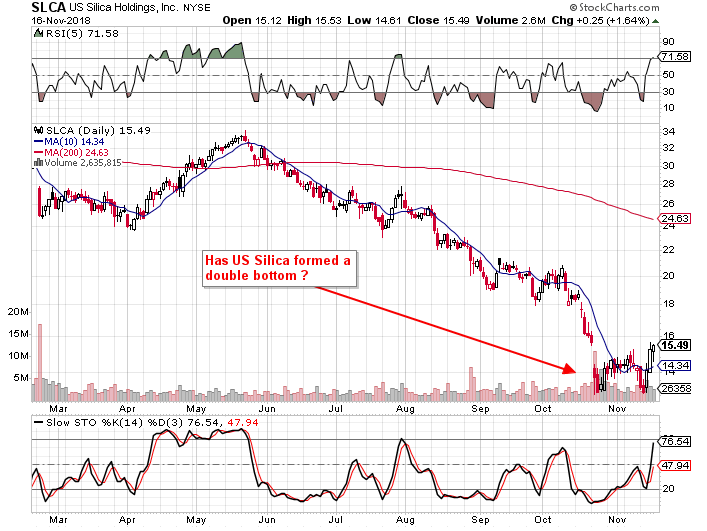Viewport: 707px width, 531px height.
Task: Click the Open 15.12 value
Action: (252, 21)
